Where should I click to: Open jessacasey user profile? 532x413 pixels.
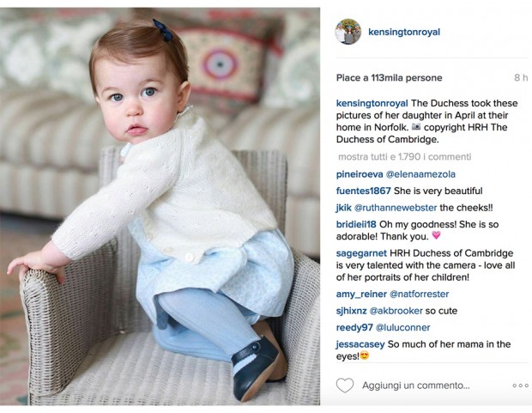[360, 344]
